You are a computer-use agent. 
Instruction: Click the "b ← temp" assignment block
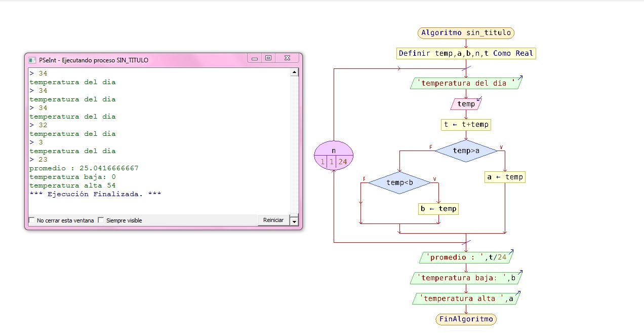pos(438,208)
